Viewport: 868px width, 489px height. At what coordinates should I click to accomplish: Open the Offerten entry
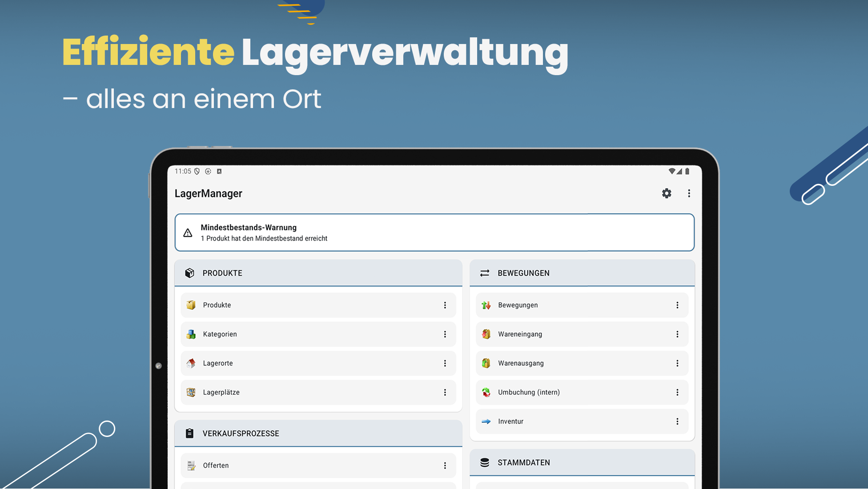(318, 465)
